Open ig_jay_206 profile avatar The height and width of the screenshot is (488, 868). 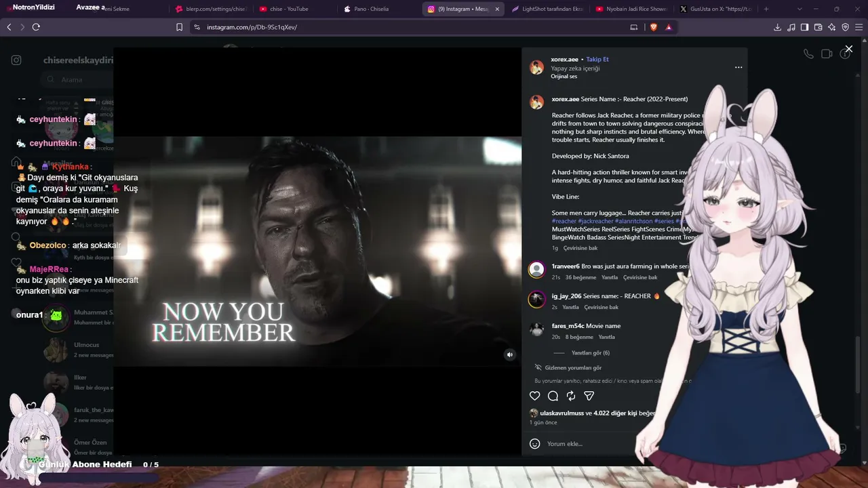536,299
